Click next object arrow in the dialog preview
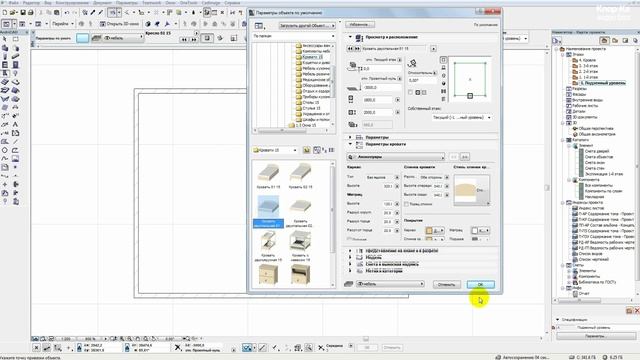Viewport: 640px width, 360px height. 357,49
